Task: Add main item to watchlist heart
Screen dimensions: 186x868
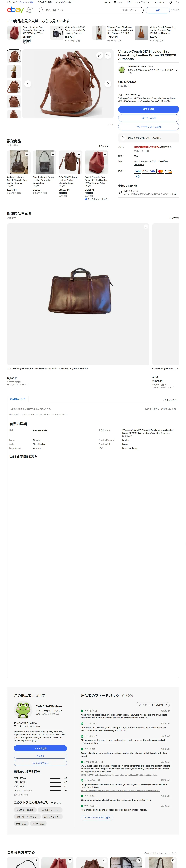Action: (x=108, y=55)
